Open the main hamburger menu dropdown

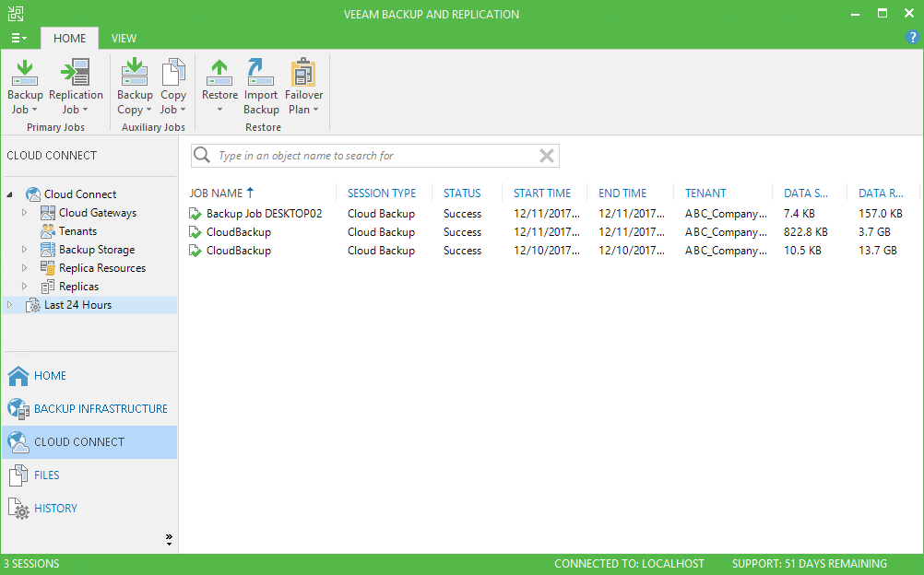[x=18, y=39]
